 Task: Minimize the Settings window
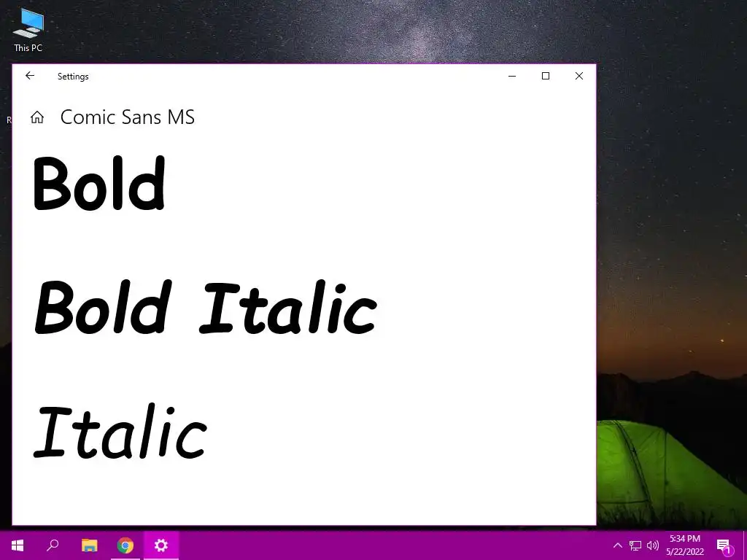[512, 76]
